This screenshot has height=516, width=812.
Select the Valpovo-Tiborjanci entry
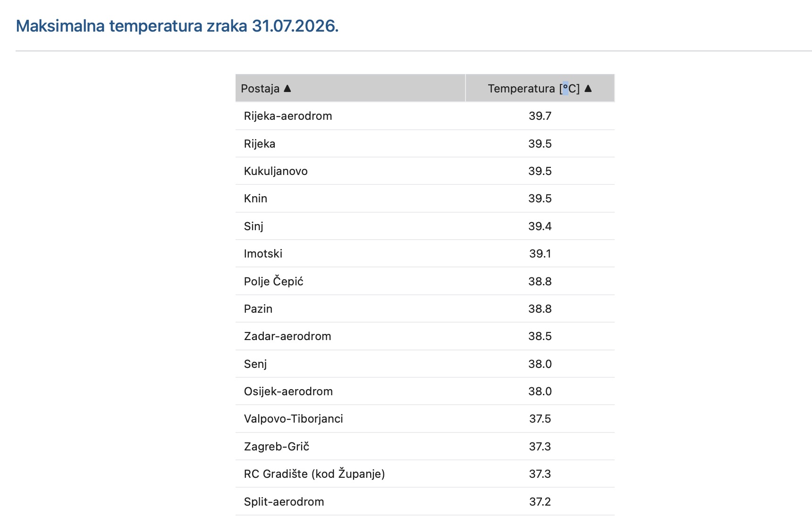click(294, 419)
